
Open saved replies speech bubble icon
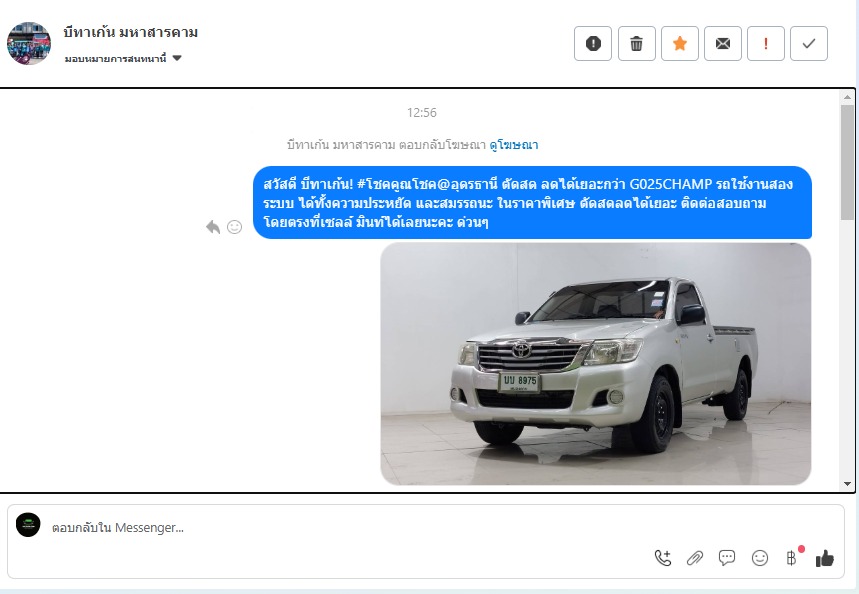[x=727, y=558]
